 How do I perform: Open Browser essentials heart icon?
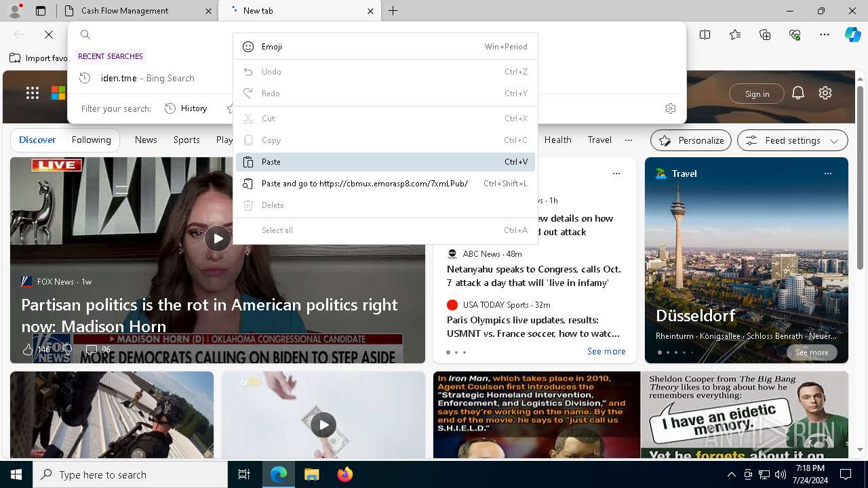[795, 35]
